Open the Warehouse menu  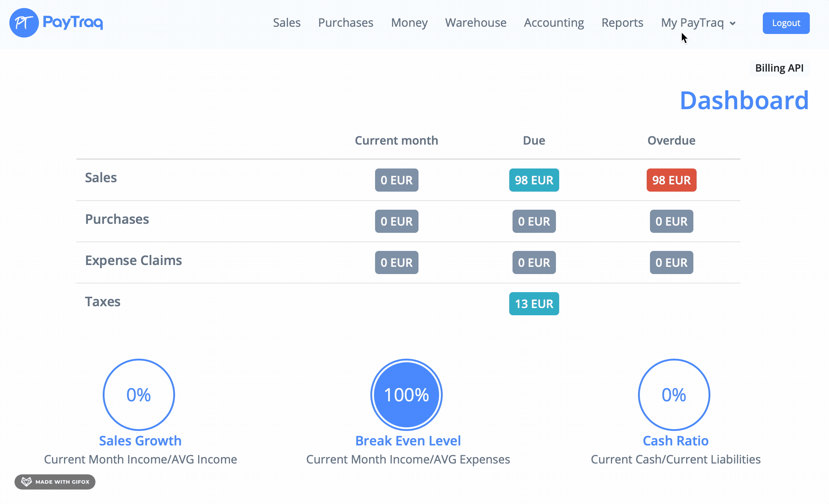coord(476,23)
